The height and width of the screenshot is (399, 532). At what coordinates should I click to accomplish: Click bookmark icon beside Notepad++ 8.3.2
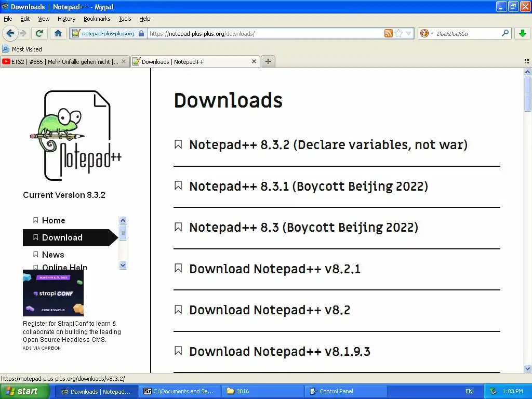(178, 144)
